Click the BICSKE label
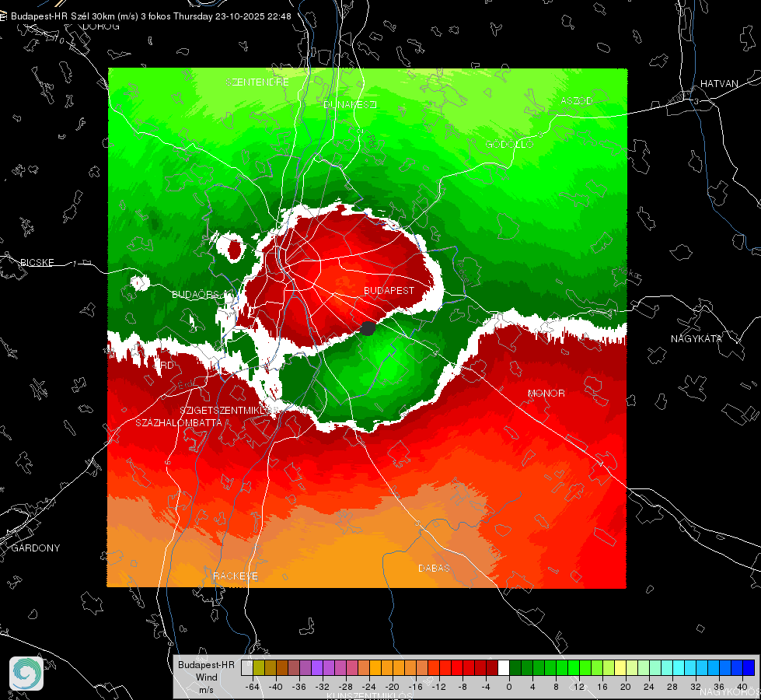Screen dimensions: 761x700 pyautogui.click(x=37, y=262)
